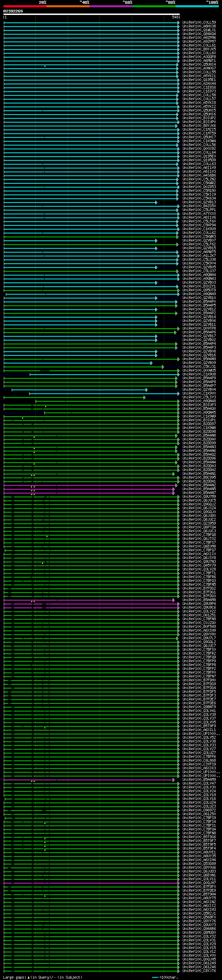
Task: Select the UniRef100_C0LL57 label
Action: coord(199,99)
